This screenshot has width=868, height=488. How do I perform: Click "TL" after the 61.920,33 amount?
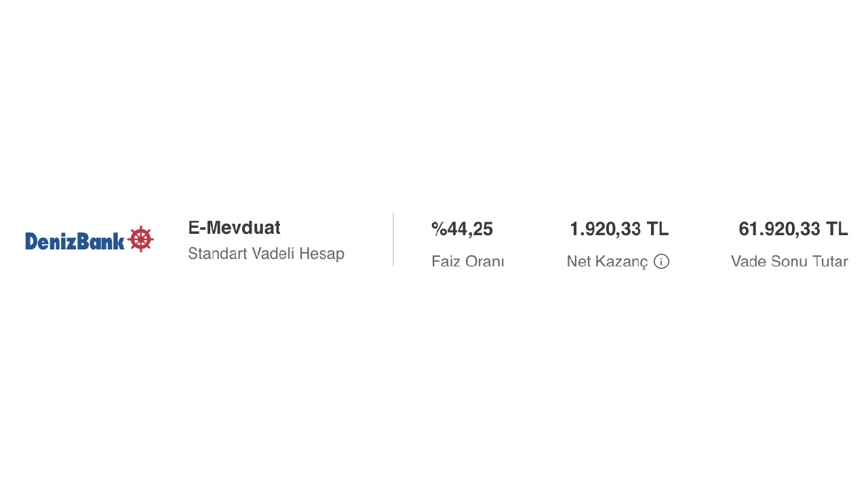pos(836,229)
